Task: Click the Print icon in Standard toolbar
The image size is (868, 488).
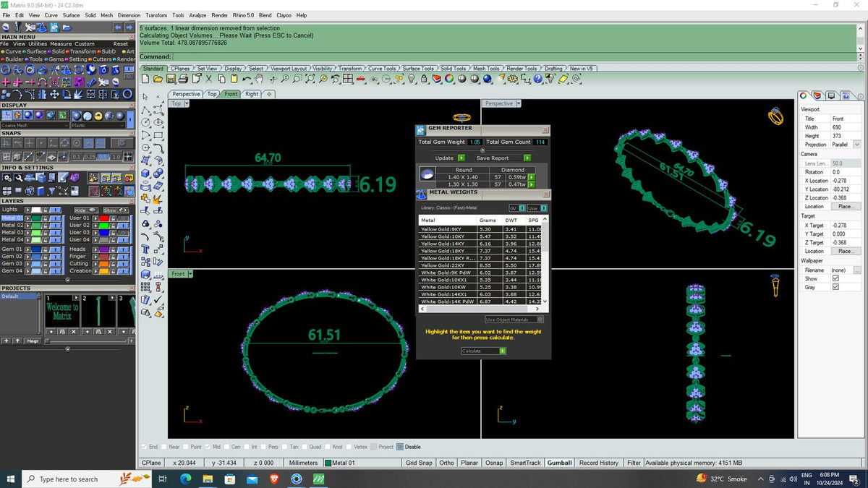Action: point(183,78)
